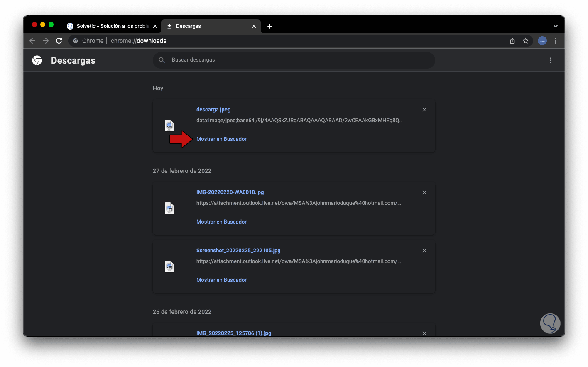The image size is (588, 367).
Task: Remove IMG_20220225_125706 (1).jpg from the list
Action: pyautogui.click(x=424, y=333)
